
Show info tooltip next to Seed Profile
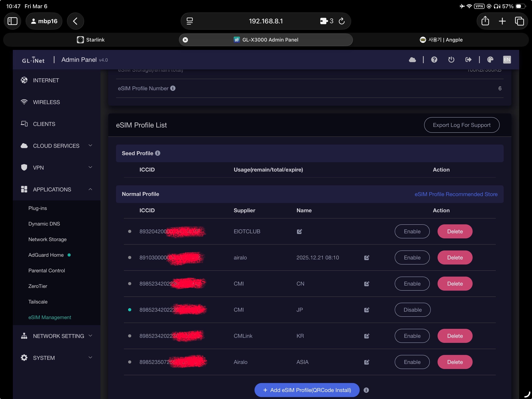pyautogui.click(x=158, y=153)
